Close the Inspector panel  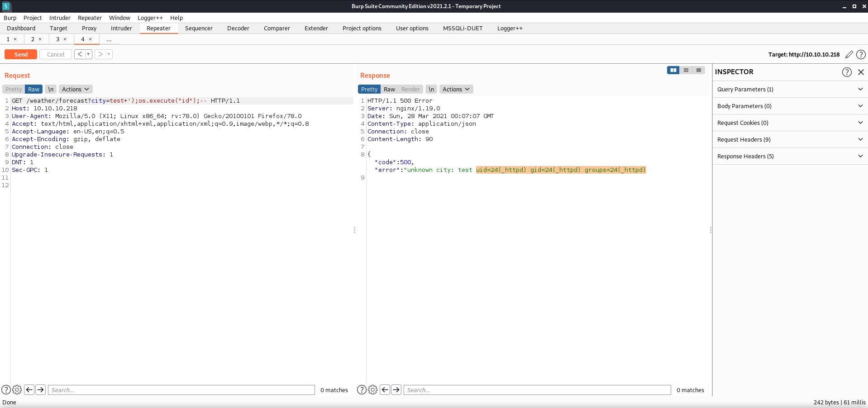click(861, 72)
